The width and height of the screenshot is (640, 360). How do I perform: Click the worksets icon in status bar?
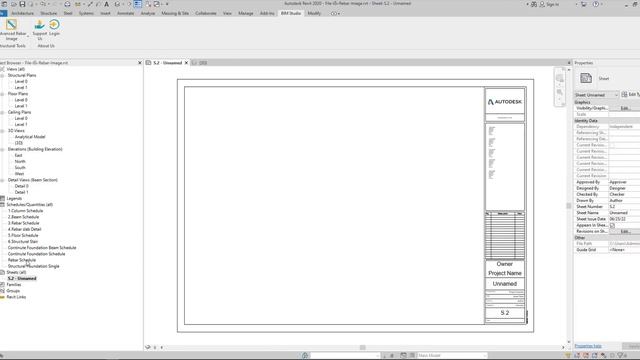(x=305, y=356)
